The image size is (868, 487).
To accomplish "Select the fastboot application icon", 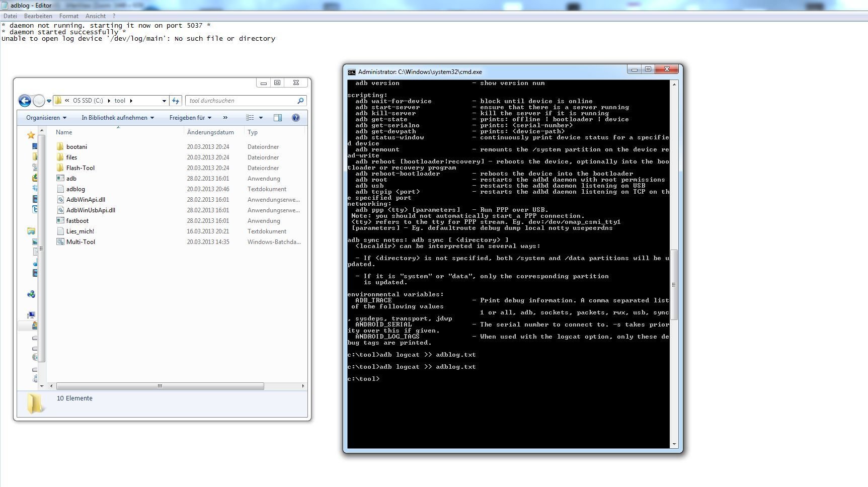I will tap(60, 220).
